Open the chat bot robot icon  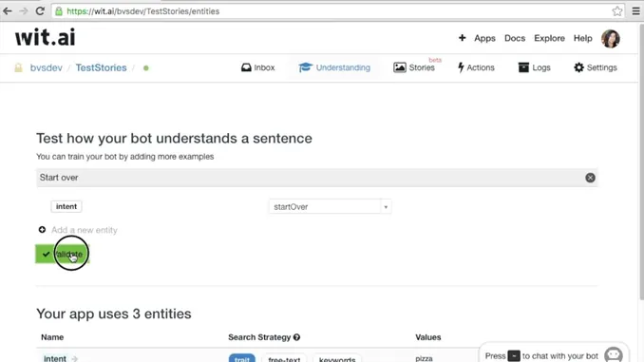pos(614,354)
